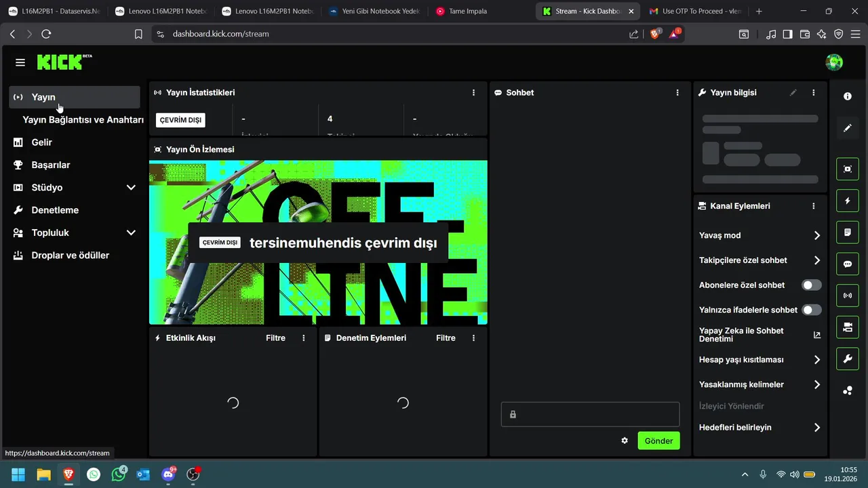Edit Yayın bilgisi with pencil icon

tap(793, 92)
